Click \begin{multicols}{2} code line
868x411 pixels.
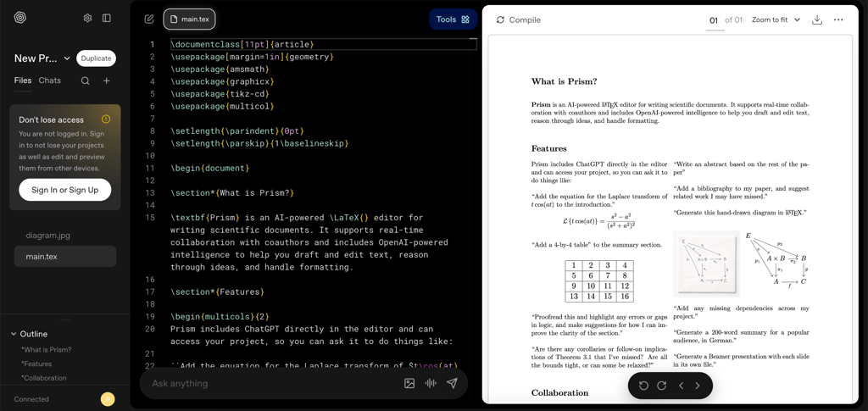click(220, 316)
